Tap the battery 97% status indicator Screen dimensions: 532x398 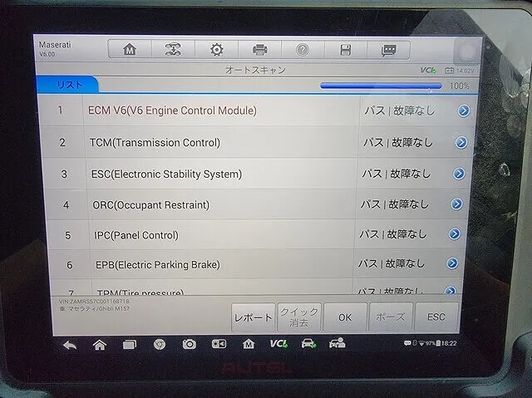click(x=434, y=343)
